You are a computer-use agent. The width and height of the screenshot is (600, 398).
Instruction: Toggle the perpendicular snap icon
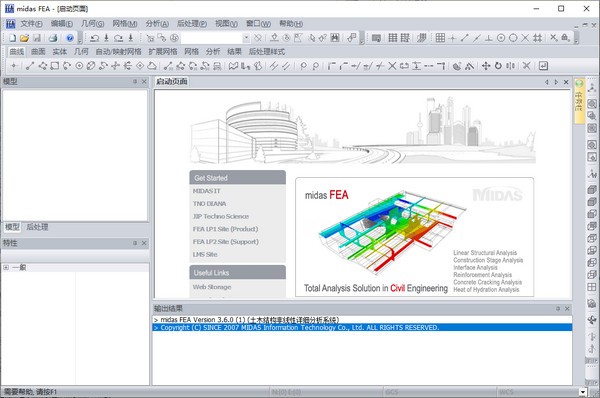pyautogui.click(x=489, y=38)
